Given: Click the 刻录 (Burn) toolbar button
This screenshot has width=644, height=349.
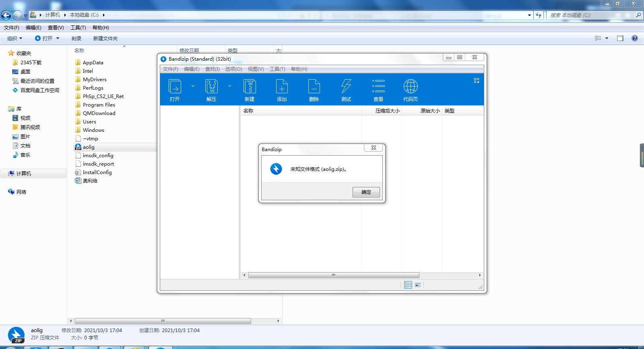Looking at the screenshot, I should 76,38.
